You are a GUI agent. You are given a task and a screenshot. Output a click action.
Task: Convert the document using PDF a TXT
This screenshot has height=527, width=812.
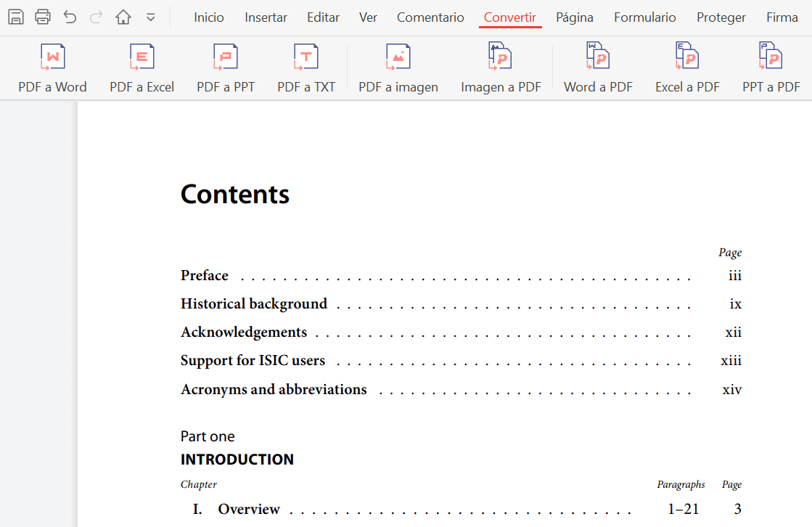[305, 68]
